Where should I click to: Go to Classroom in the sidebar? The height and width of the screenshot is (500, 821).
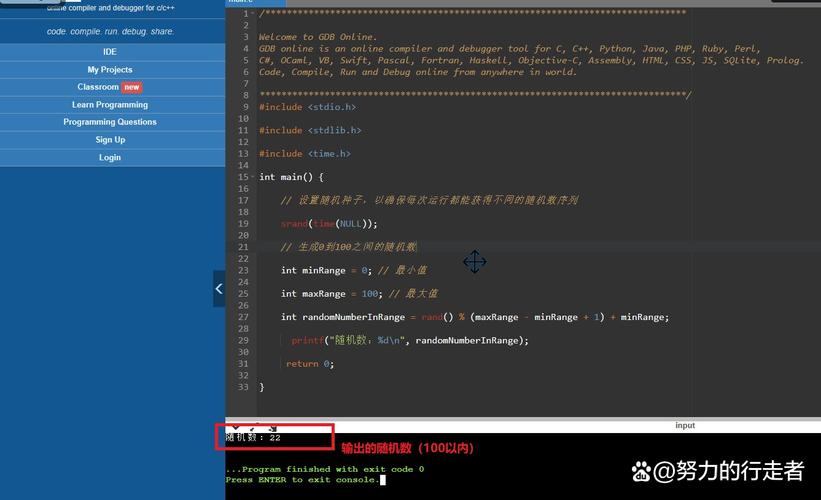98,87
